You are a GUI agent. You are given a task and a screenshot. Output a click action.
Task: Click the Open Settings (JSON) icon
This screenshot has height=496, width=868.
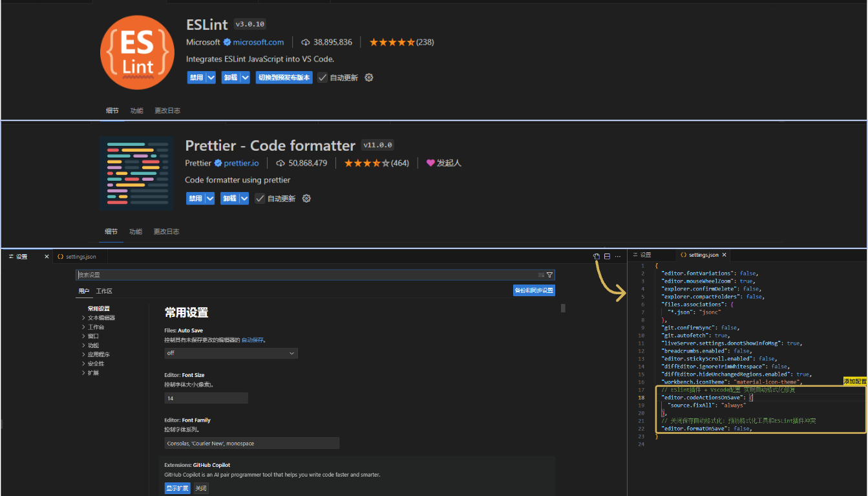coord(596,257)
